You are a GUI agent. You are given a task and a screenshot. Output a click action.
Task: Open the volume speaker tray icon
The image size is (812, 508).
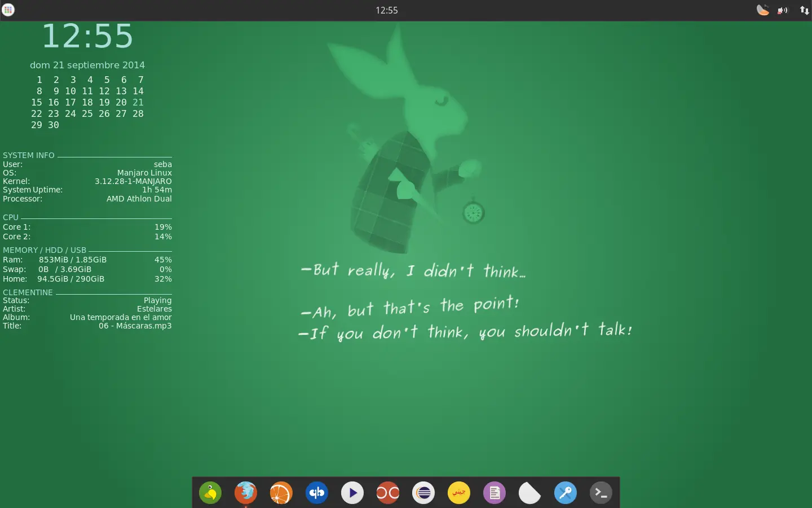[x=783, y=10]
